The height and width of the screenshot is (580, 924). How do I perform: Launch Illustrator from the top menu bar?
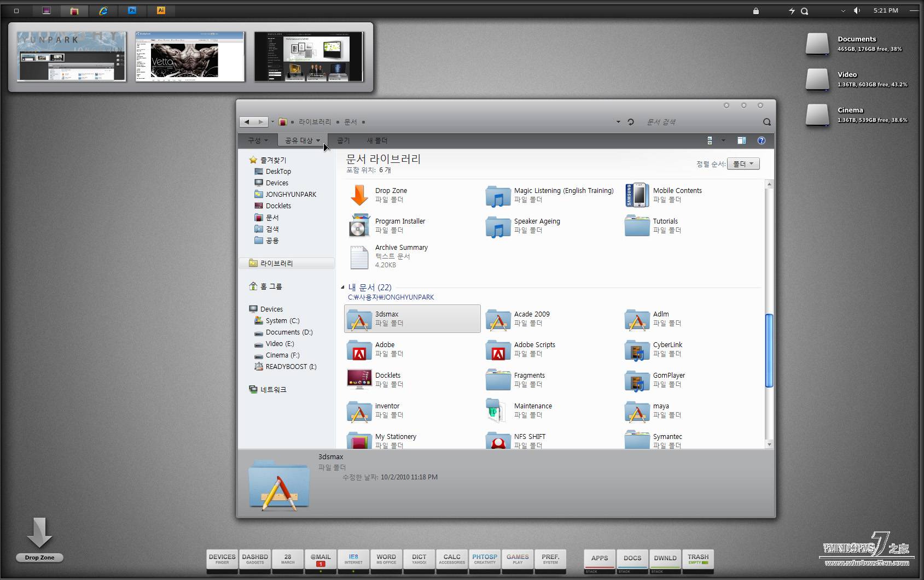coord(161,10)
